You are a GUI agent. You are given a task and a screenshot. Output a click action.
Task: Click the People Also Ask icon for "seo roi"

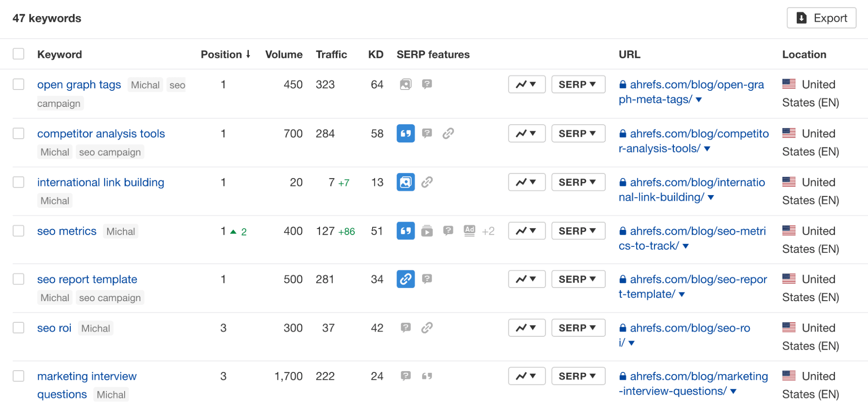coord(405,328)
